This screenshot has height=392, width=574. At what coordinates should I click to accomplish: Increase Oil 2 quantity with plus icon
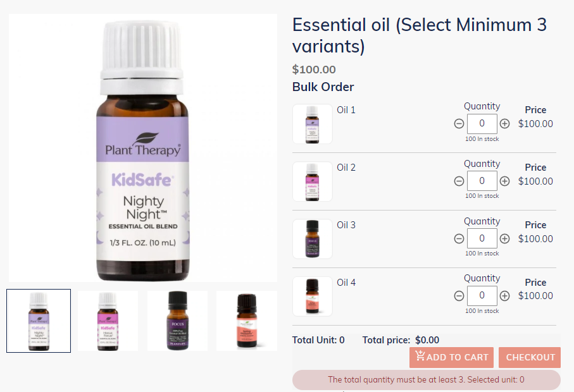click(x=505, y=181)
